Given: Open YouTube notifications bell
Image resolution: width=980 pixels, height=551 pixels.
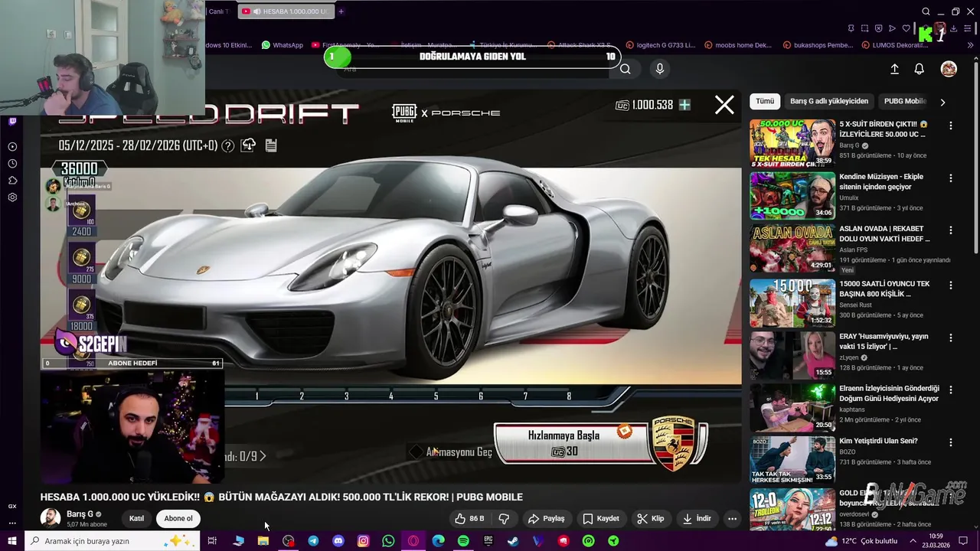Looking at the screenshot, I should 920,69.
